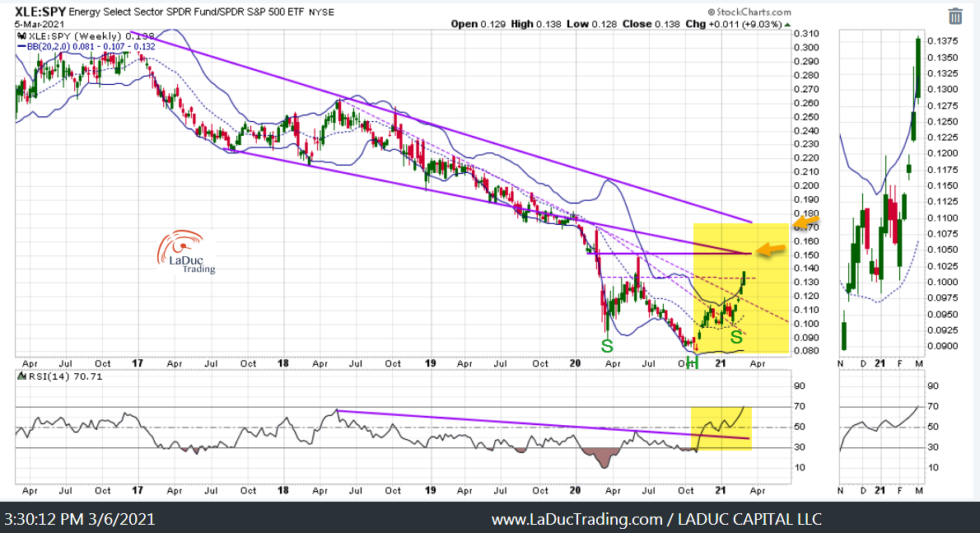Click the 0.1375 label on inset chart axis

tap(942, 40)
